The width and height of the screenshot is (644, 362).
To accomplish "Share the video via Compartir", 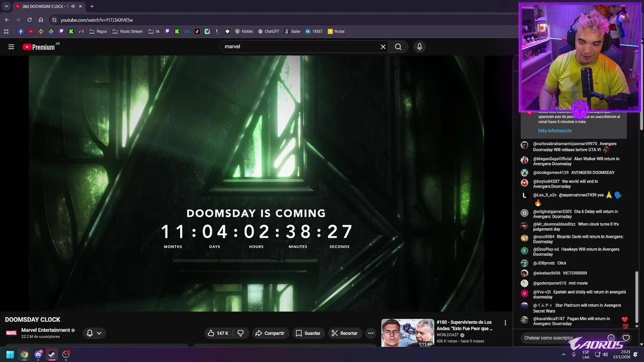I will [x=270, y=333].
